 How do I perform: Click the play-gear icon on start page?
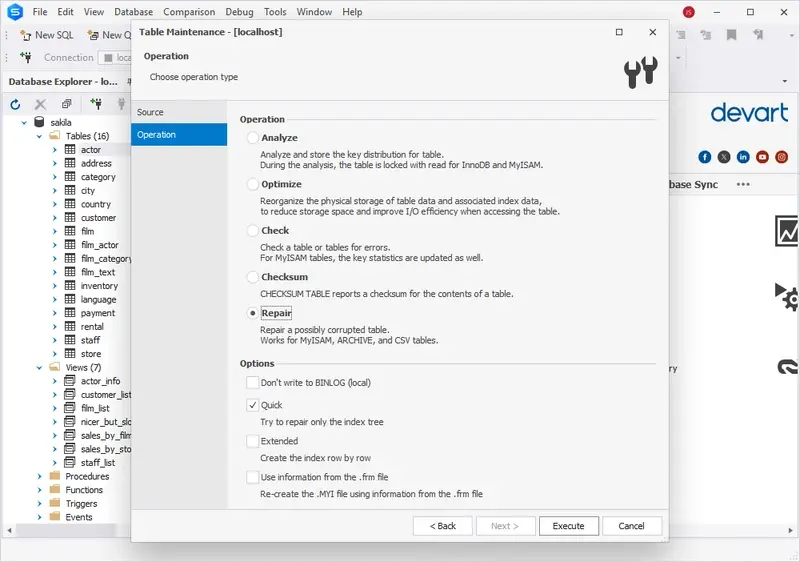pyautogui.click(x=786, y=296)
